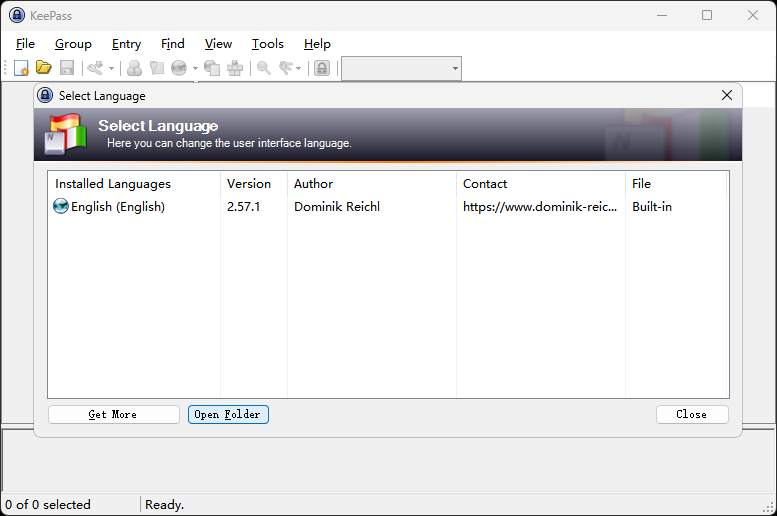The width and height of the screenshot is (777, 516).
Task: Click the Open URL globe icon
Action: coord(179,68)
